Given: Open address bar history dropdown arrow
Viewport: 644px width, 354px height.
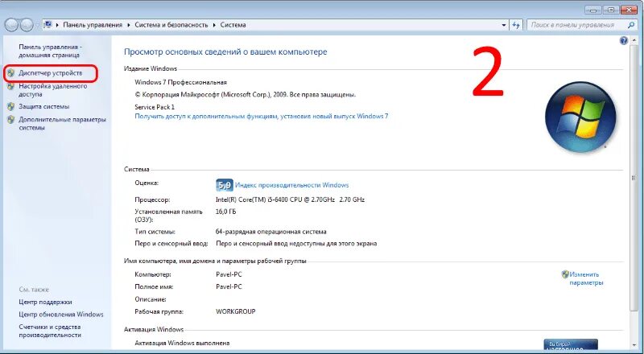Looking at the screenshot, I should [504, 25].
